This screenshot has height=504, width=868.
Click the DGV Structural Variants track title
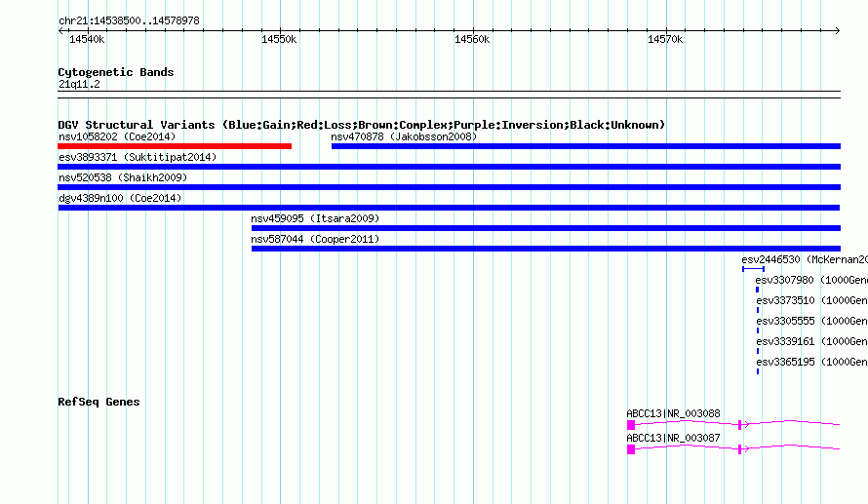[361, 125]
